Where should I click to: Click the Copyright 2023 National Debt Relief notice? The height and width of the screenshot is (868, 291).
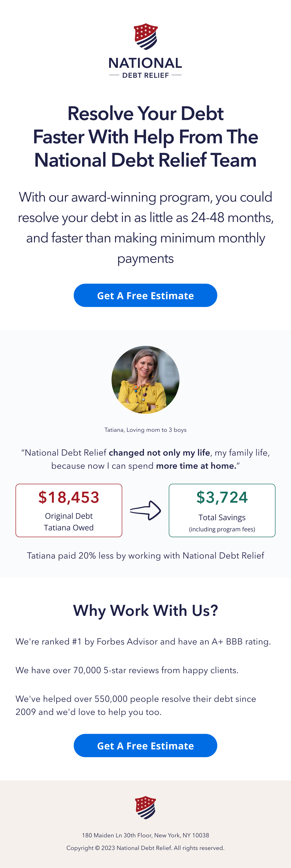click(145, 848)
